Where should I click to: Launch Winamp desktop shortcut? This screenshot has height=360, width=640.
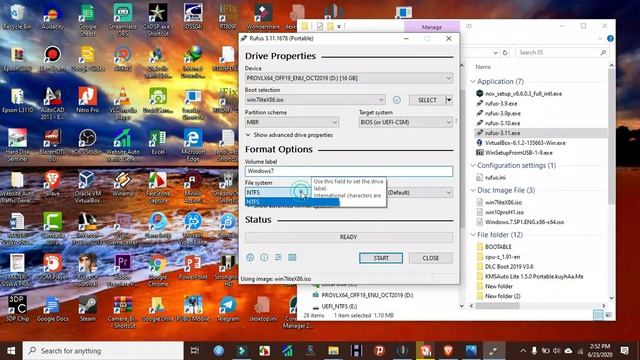123,184
